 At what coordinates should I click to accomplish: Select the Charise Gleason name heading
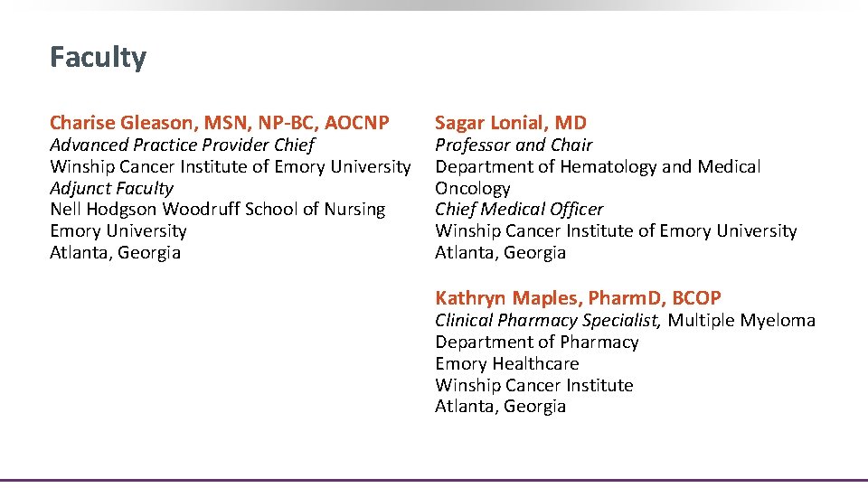(220, 123)
